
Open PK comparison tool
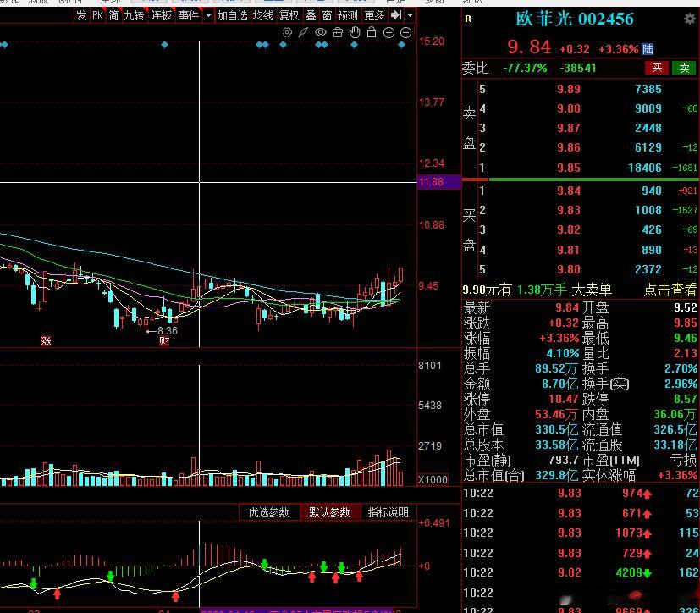tap(98, 15)
